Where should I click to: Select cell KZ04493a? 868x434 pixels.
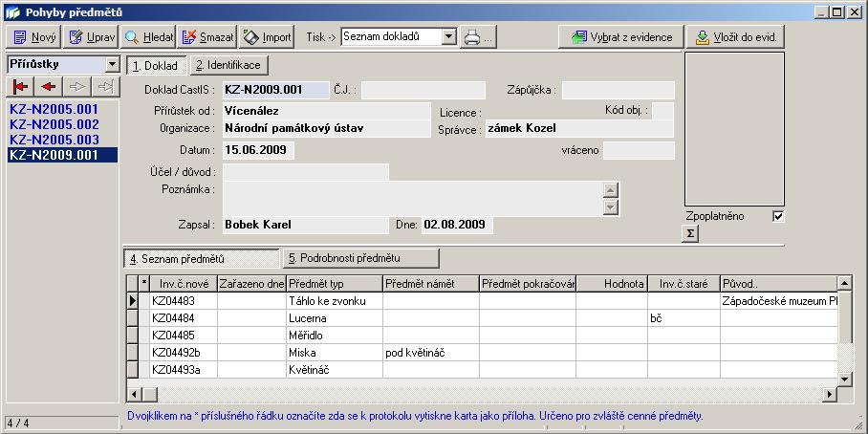coord(184,370)
